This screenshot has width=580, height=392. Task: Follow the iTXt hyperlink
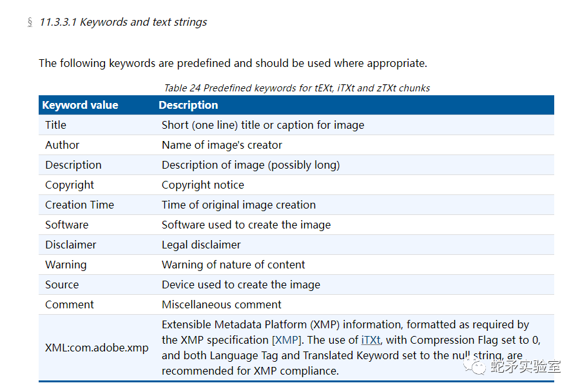[x=371, y=340]
